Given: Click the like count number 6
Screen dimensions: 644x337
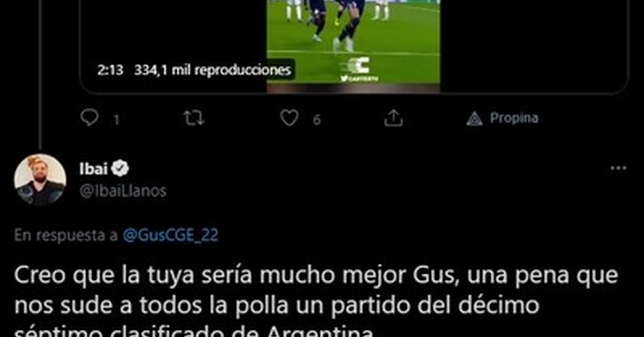Looking at the screenshot, I should point(317,120).
